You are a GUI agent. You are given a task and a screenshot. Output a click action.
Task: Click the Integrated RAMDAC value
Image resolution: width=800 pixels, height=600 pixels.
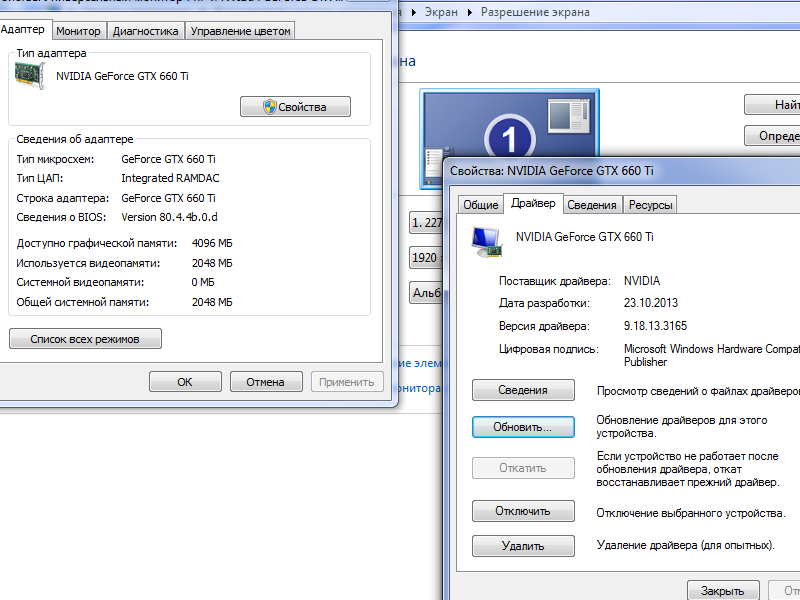170,178
